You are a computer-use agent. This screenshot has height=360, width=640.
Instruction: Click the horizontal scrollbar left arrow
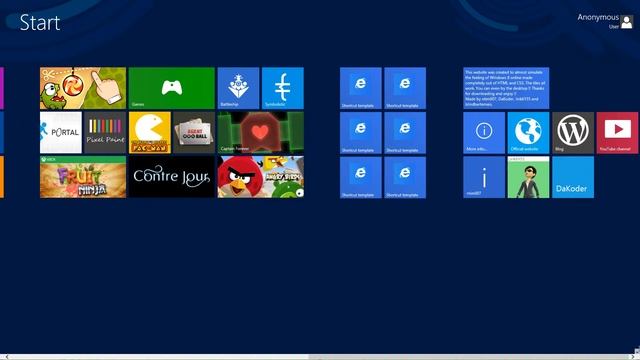pos(6,357)
